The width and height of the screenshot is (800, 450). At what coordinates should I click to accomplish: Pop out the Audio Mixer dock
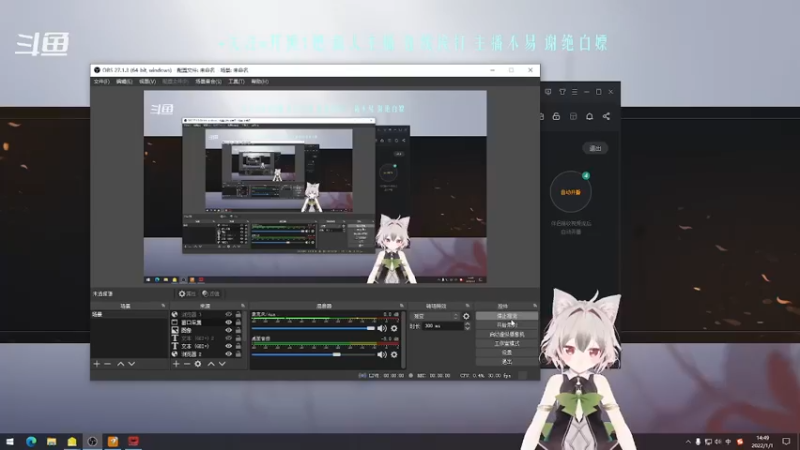pos(402,306)
